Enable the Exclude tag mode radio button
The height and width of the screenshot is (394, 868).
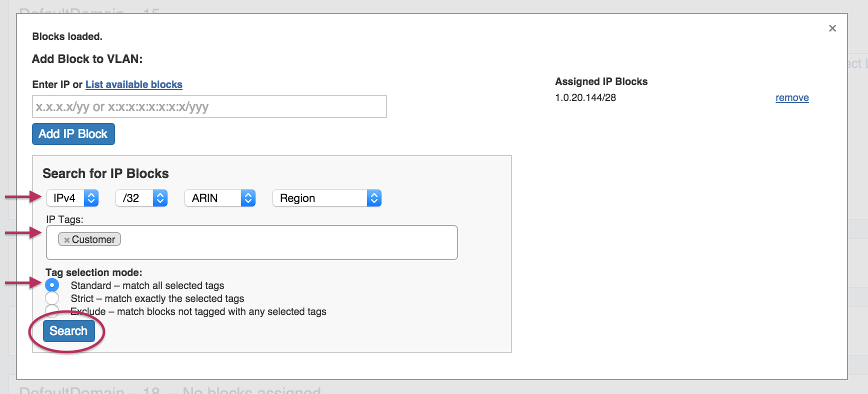(52, 311)
